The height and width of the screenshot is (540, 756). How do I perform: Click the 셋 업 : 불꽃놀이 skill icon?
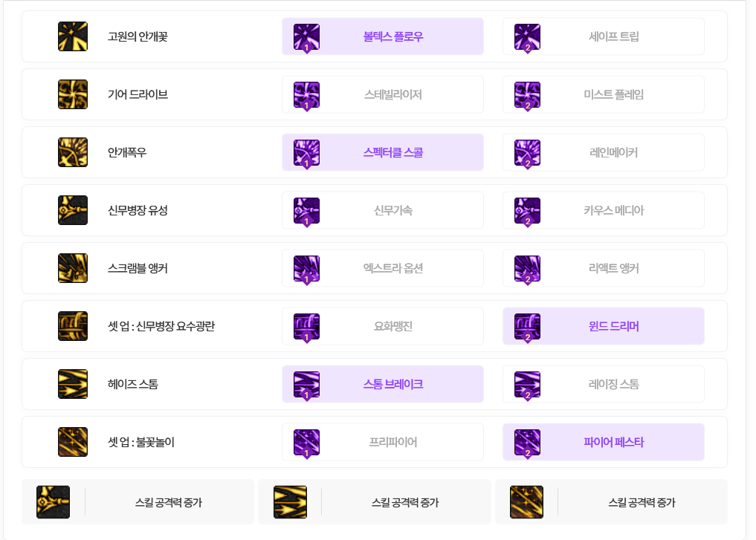click(73, 442)
